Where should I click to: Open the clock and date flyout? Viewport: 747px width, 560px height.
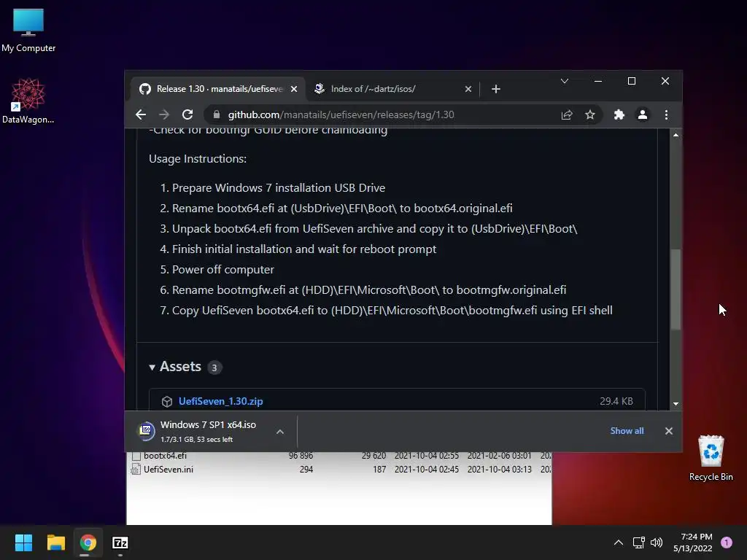pyautogui.click(x=693, y=542)
